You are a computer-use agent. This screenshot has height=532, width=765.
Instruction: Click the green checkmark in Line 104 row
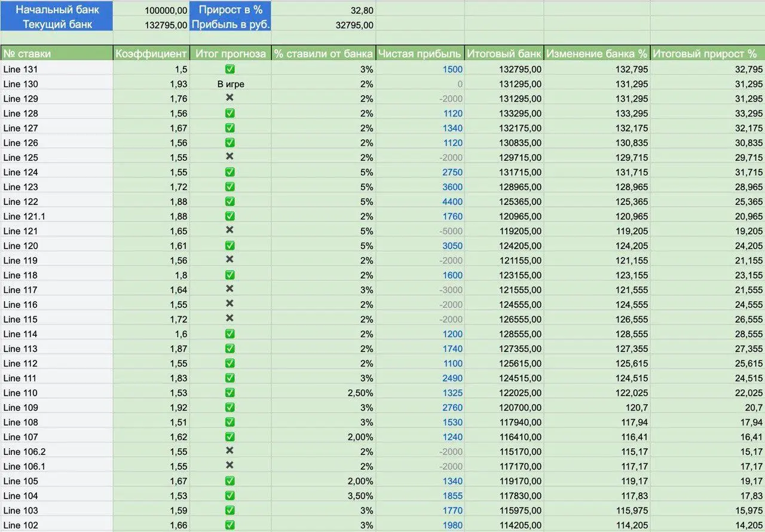(230, 496)
